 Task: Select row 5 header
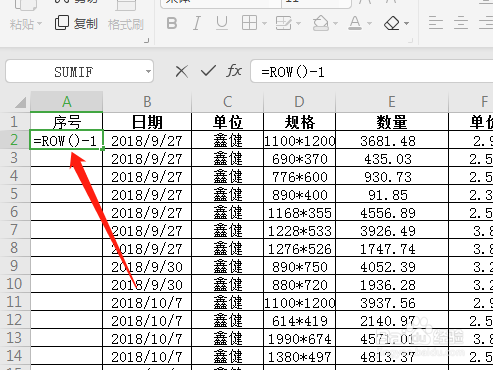click(15, 194)
